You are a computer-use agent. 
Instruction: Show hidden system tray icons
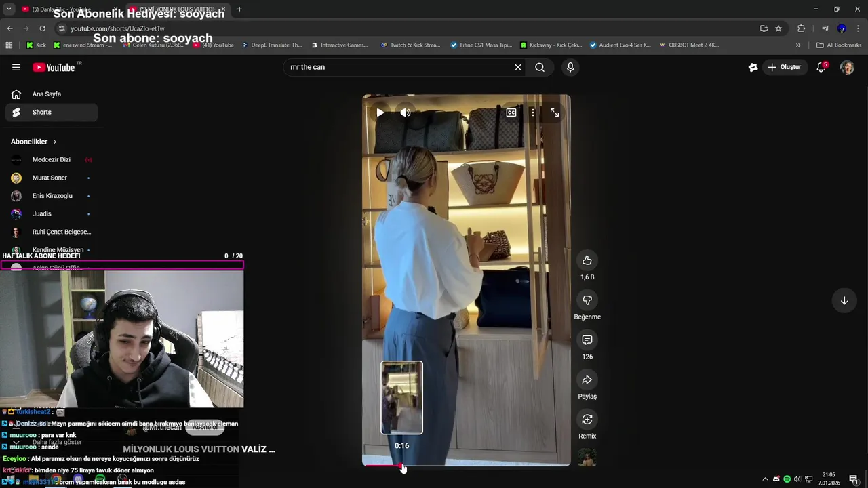pos(766,479)
